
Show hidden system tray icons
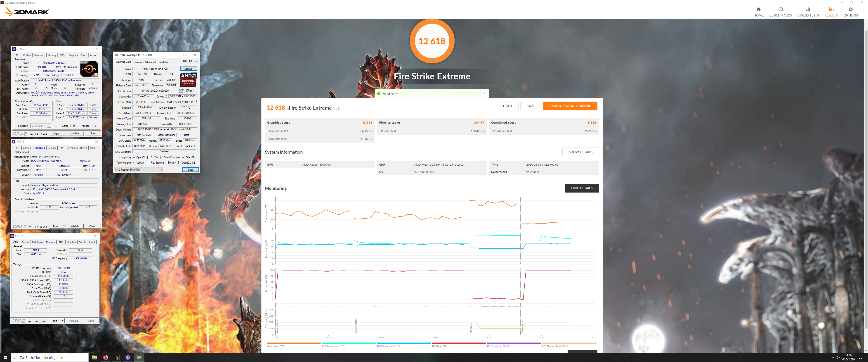point(833,357)
